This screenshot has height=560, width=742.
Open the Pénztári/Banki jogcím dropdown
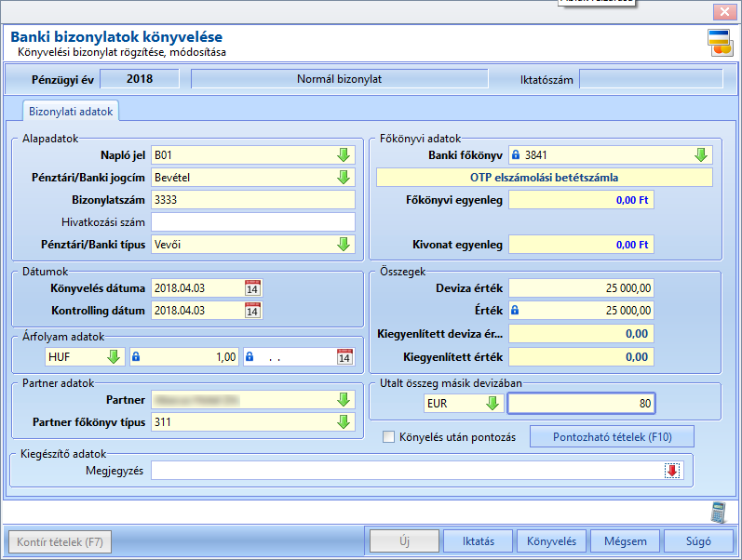point(344,178)
